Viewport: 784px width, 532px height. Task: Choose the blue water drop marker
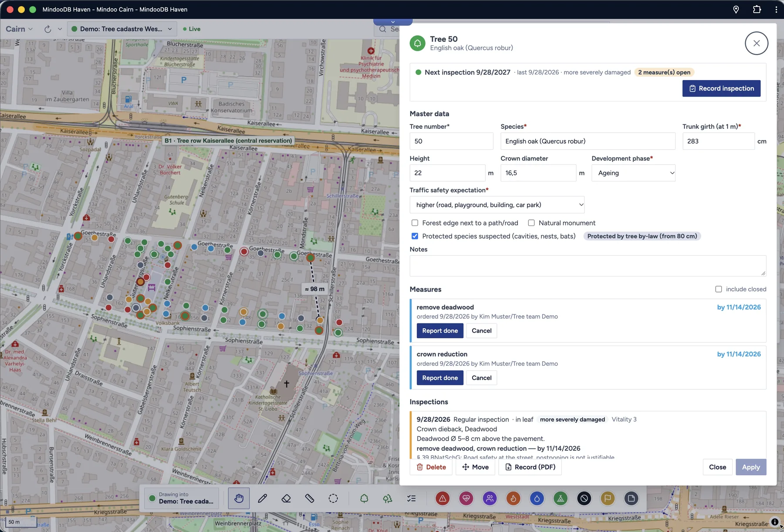(x=537, y=498)
